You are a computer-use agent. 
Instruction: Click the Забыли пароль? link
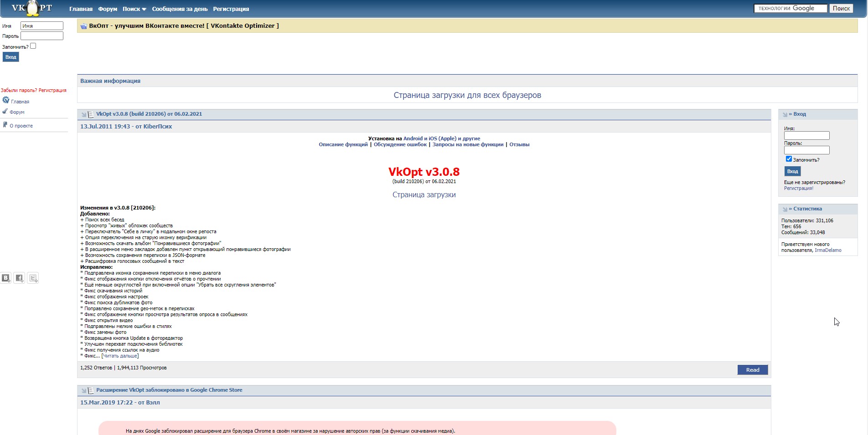point(19,90)
